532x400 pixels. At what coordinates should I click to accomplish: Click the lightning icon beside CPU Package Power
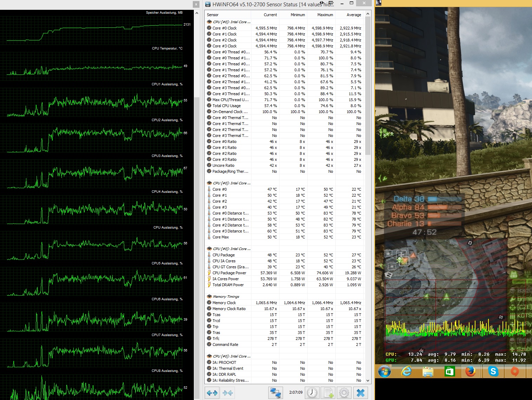pos(209,273)
